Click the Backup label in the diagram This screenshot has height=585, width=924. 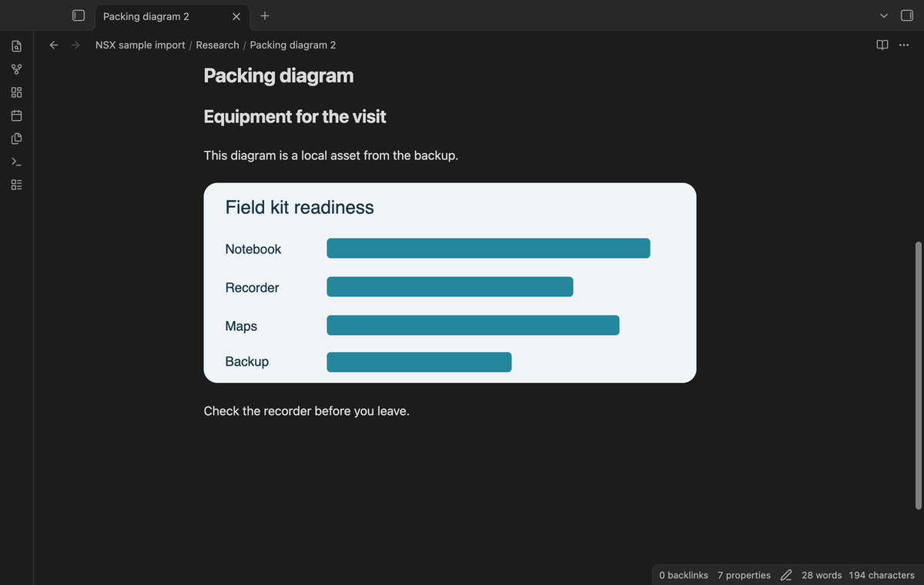click(246, 362)
